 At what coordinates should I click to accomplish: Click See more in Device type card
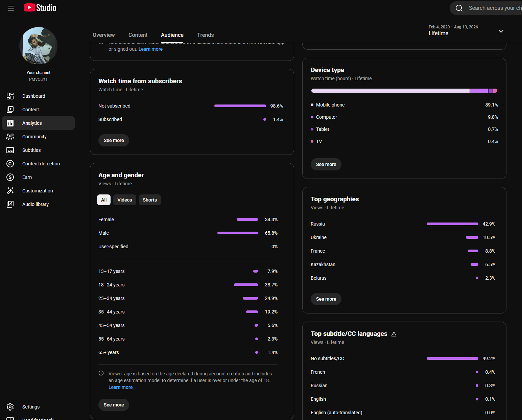326,164
